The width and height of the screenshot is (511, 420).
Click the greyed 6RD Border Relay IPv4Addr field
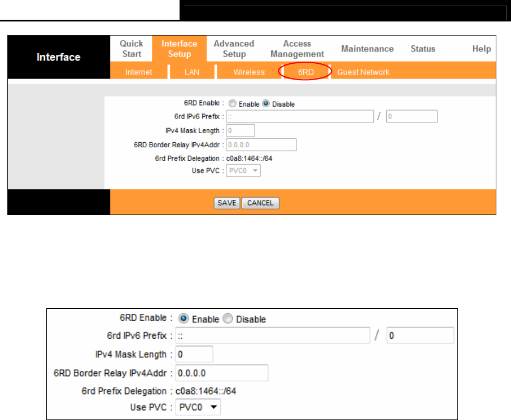(x=261, y=145)
